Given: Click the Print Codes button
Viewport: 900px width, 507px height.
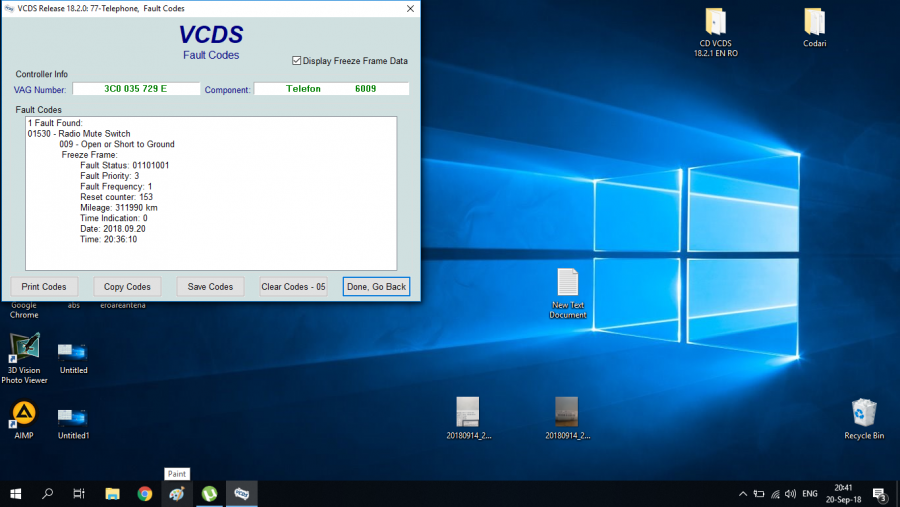Looking at the screenshot, I should click(x=44, y=287).
